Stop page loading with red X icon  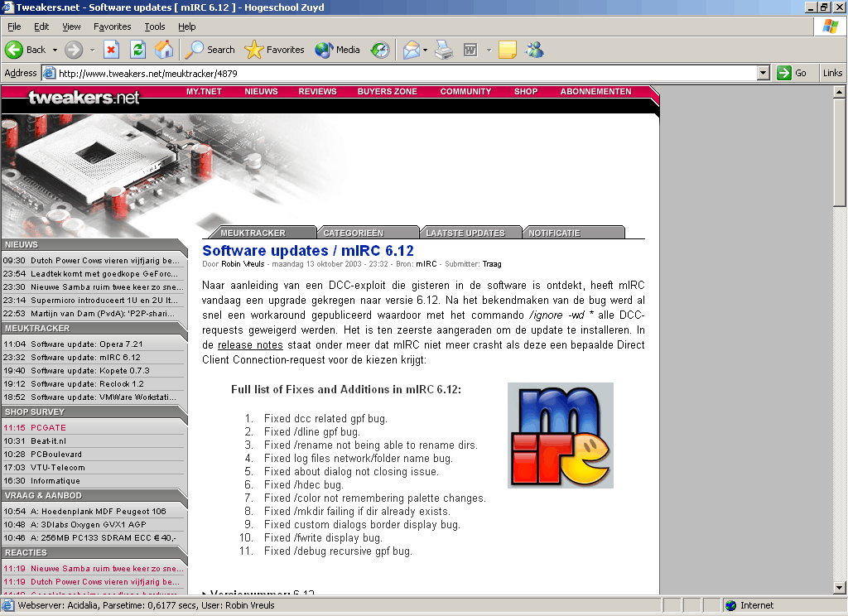[111, 50]
